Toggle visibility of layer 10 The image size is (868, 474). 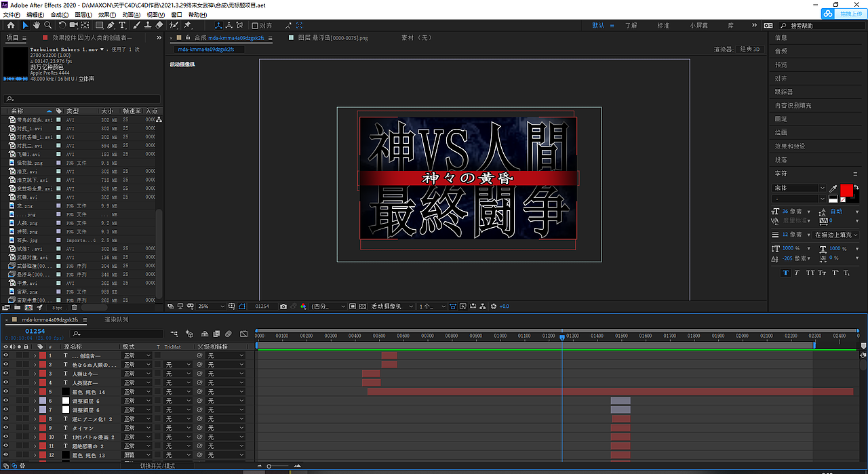5,437
